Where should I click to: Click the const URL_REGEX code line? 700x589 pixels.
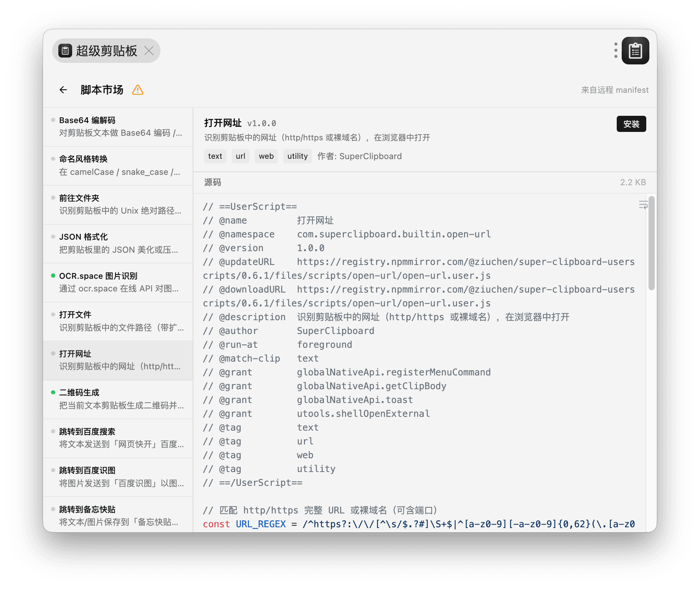coord(419,524)
